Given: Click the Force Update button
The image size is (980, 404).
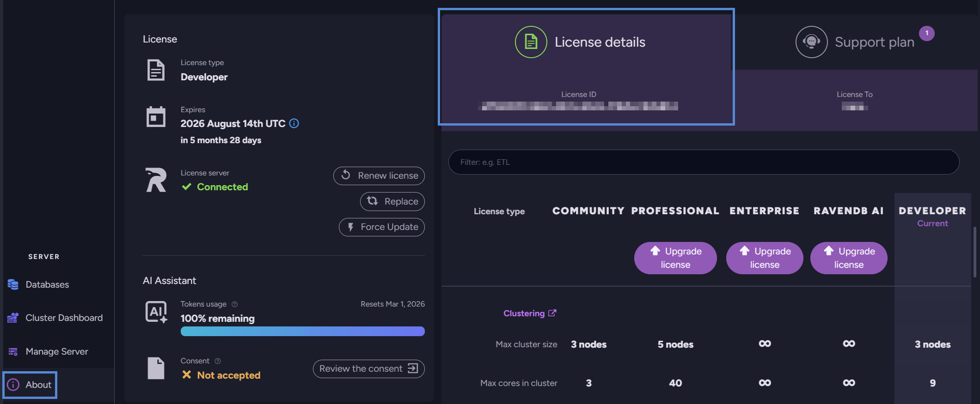Looking at the screenshot, I should (x=382, y=227).
